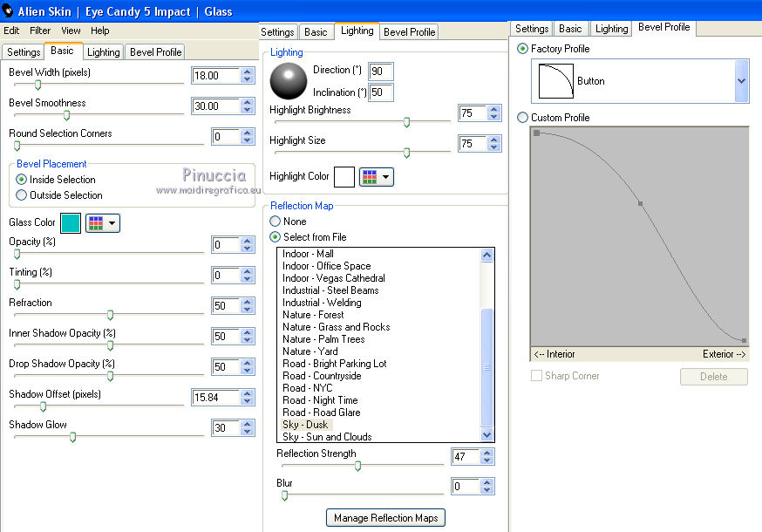Decrease Bevel Smoothness with the down arrow
The height and width of the screenshot is (532, 762).
(x=248, y=110)
